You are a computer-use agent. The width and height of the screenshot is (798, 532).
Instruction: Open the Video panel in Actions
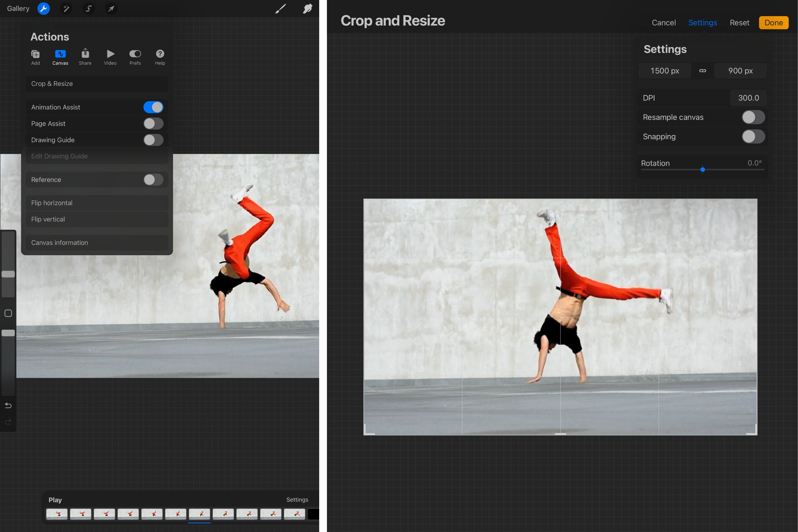110,57
